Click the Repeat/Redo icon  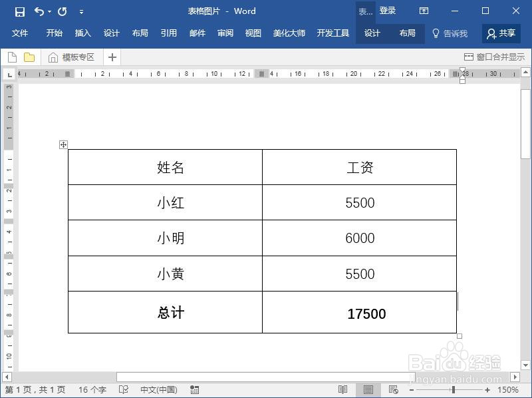pyautogui.click(x=62, y=11)
